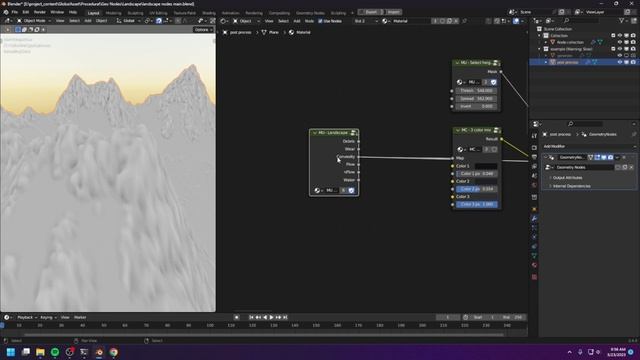Toggle the fake user shield on MU - Landscape node

(351, 190)
